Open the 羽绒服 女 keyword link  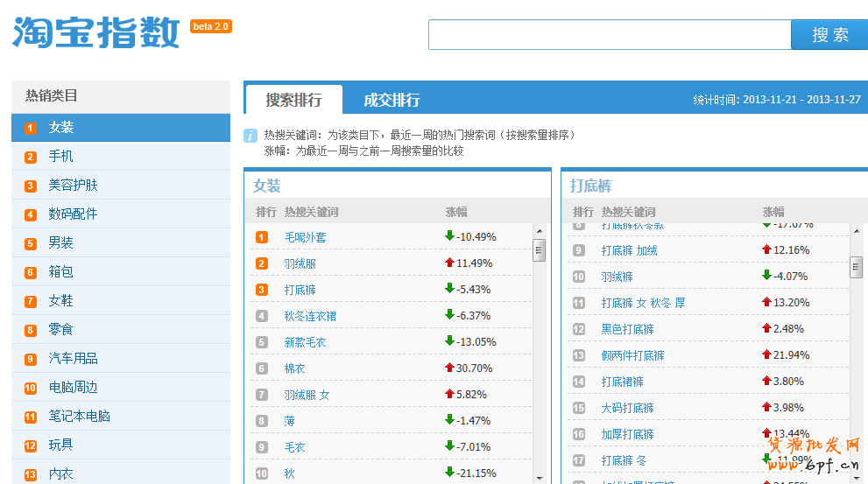(307, 395)
